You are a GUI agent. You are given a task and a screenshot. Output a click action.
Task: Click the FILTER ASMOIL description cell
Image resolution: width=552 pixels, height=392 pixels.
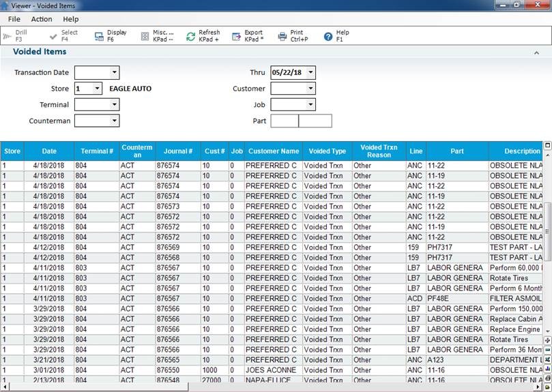(x=516, y=299)
